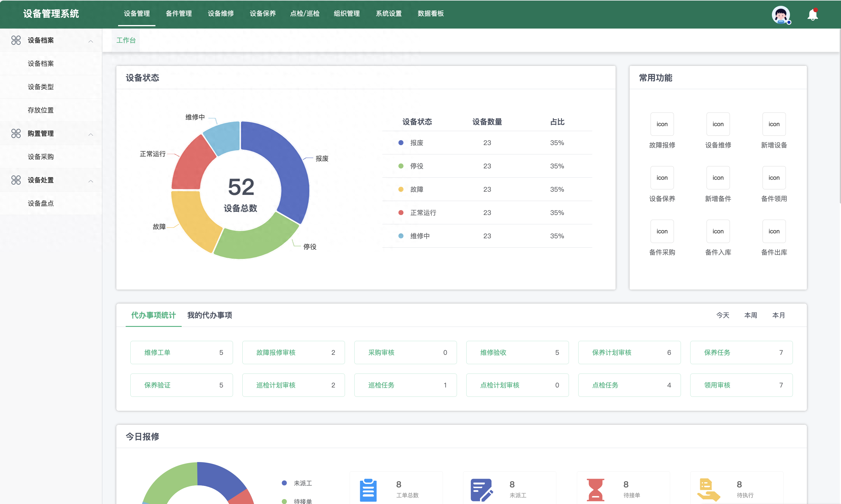Click the notification bell icon
Viewport: 841px width, 504px height.
(812, 15)
